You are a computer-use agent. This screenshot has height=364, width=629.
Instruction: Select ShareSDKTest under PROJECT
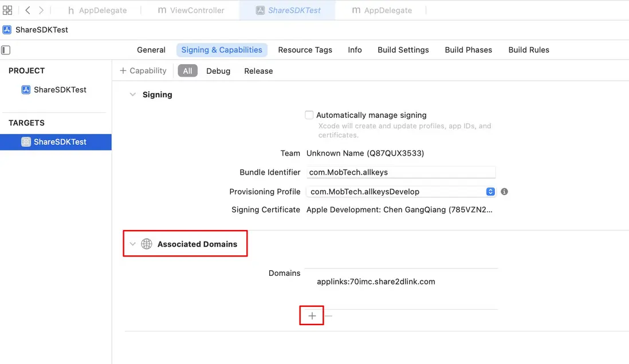point(60,90)
